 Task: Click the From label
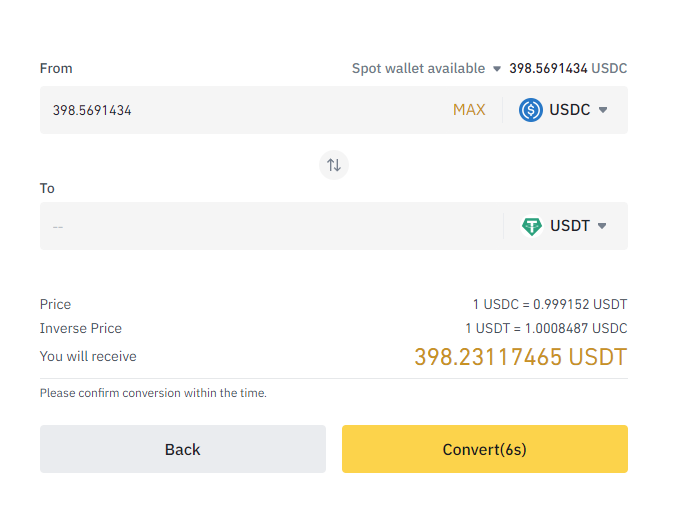pos(56,69)
